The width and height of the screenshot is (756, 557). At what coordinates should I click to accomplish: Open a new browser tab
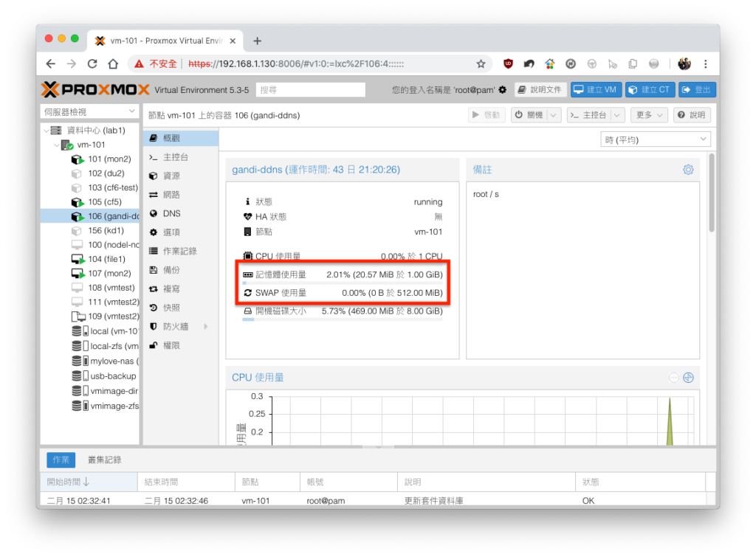point(257,41)
